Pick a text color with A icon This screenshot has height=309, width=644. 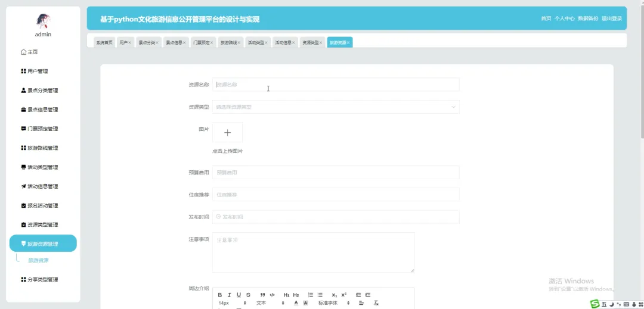pyautogui.click(x=296, y=303)
